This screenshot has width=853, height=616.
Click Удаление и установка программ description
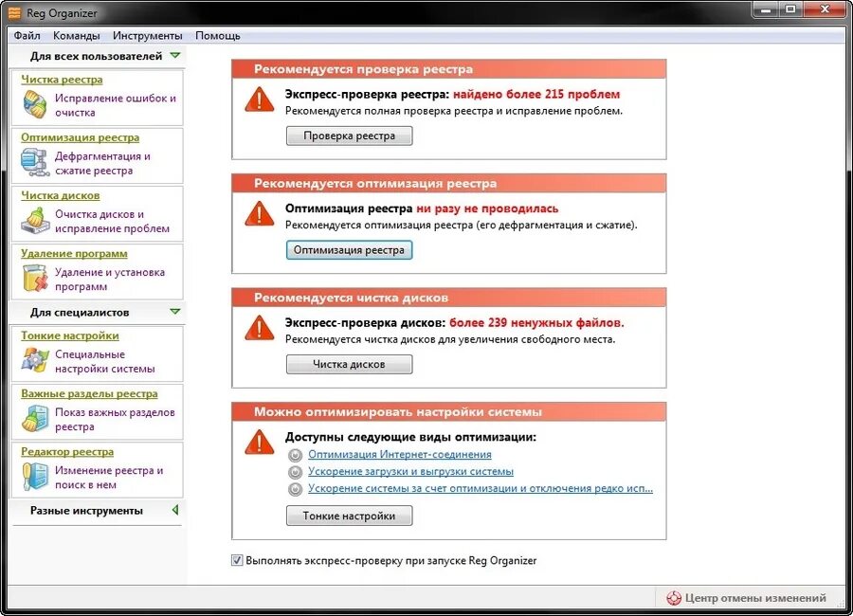109,280
